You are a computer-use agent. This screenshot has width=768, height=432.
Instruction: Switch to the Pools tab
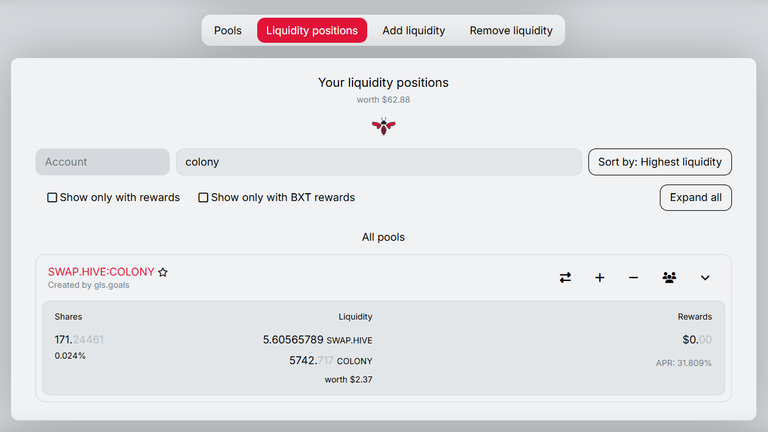click(228, 30)
